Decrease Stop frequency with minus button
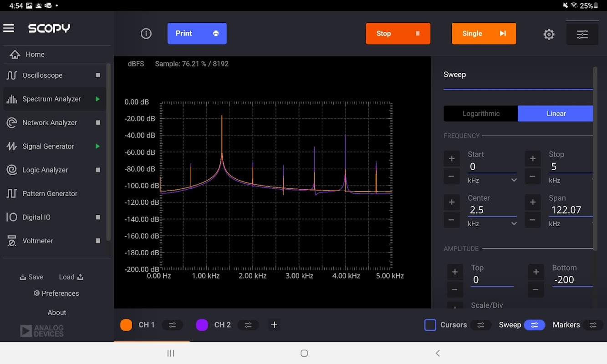The width and height of the screenshot is (607, 364). tap(533, 177)
